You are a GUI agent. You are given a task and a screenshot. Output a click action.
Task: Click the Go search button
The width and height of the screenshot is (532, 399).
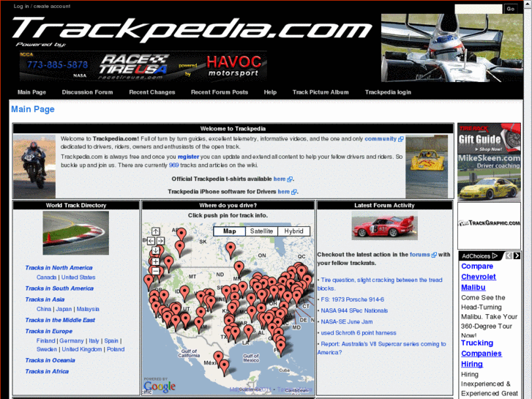pyautogui.click(x=511, y=9)
